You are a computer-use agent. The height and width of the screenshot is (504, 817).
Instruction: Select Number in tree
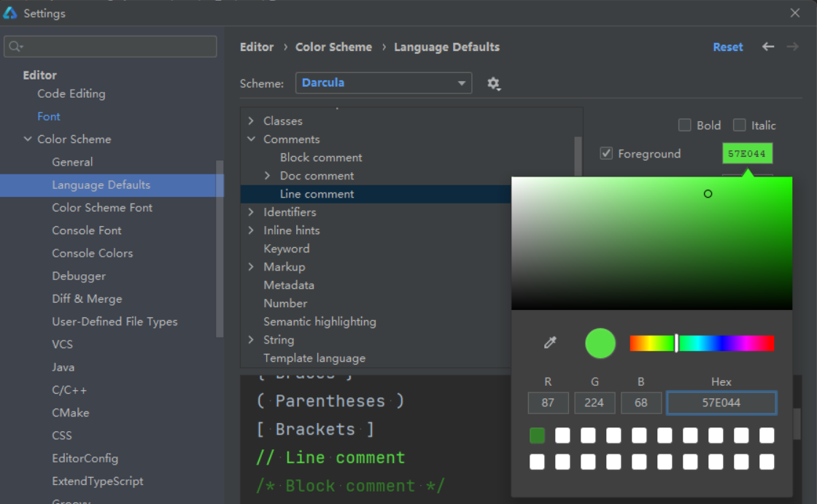pos(285,303)
